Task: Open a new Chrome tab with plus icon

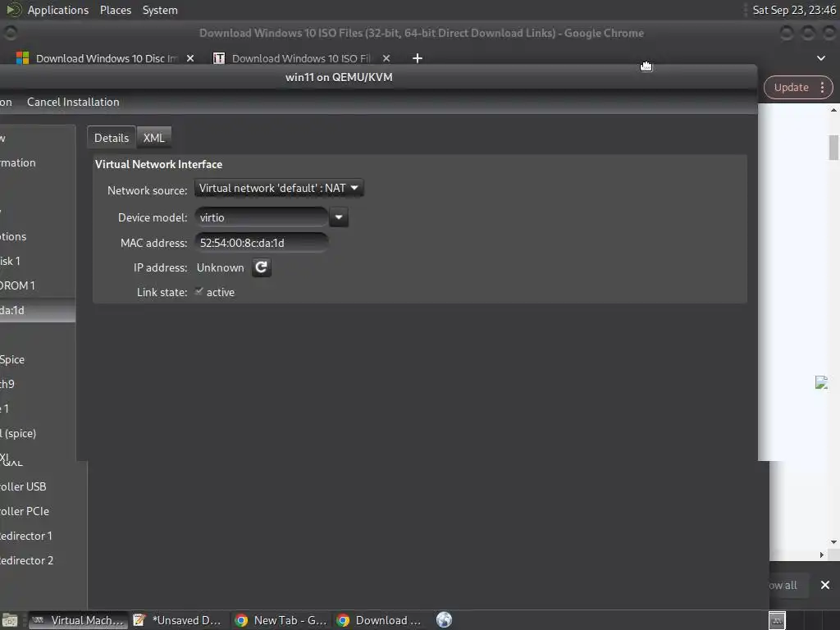Action: click(x=418, y=58)
